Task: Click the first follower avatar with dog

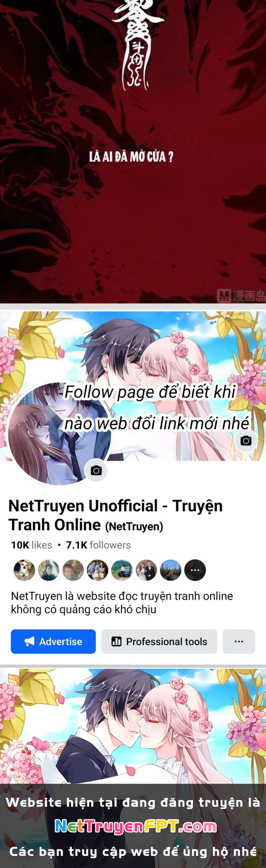Action: pyautogui.click(x=24, y=570)
